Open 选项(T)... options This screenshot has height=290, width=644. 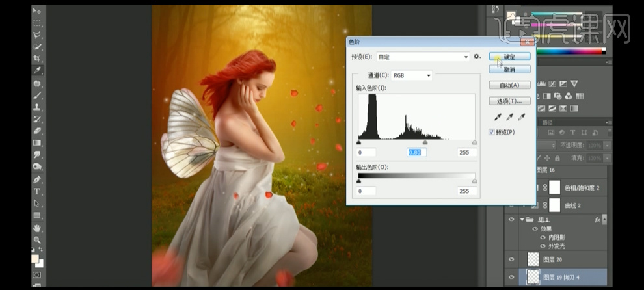(x=510, y=101)
